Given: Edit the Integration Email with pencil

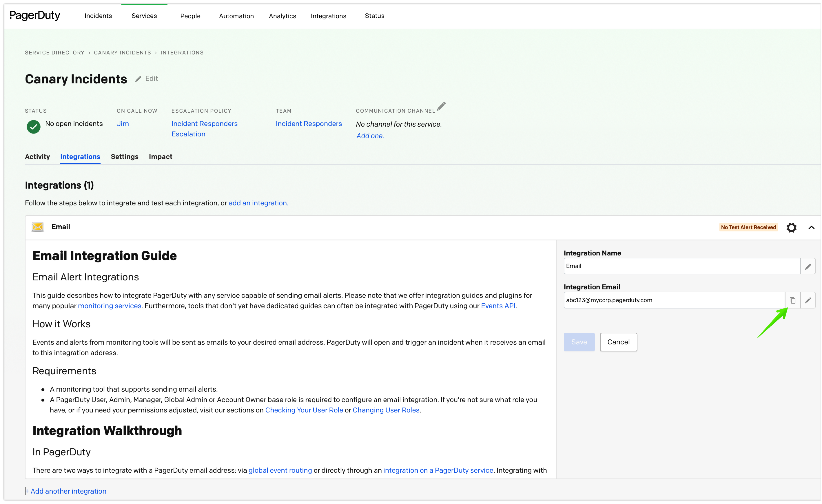Looking at the screenshot, I should [x=808, y=300].
